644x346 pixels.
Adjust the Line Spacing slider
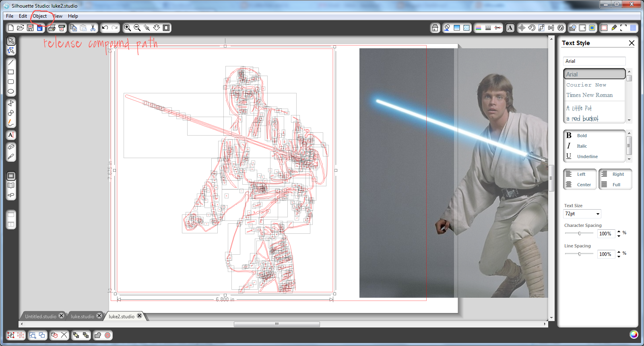(x=580, y=254)
